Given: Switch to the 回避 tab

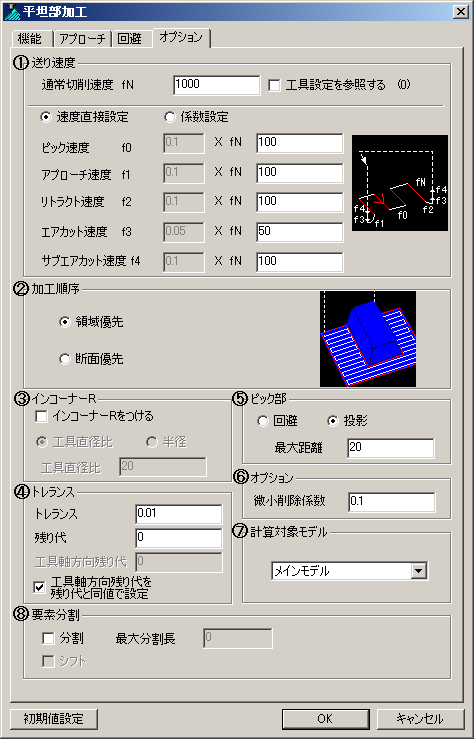Looking at the screenshot, I should pyautogui.click(x=130, y=39).
